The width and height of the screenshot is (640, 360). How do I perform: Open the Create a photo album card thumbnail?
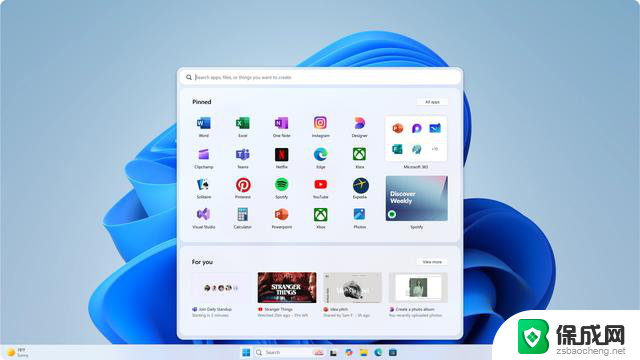click(418, 287)
